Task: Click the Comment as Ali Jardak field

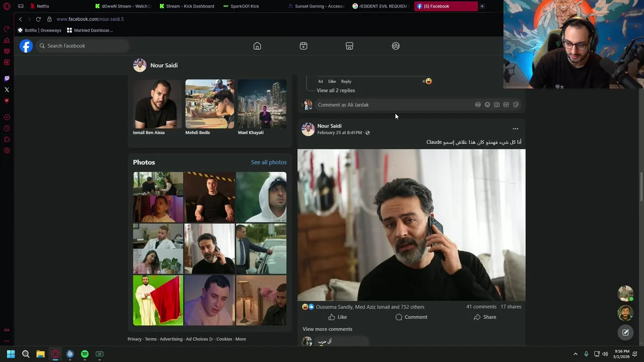Action: click(x=394, y=105)
